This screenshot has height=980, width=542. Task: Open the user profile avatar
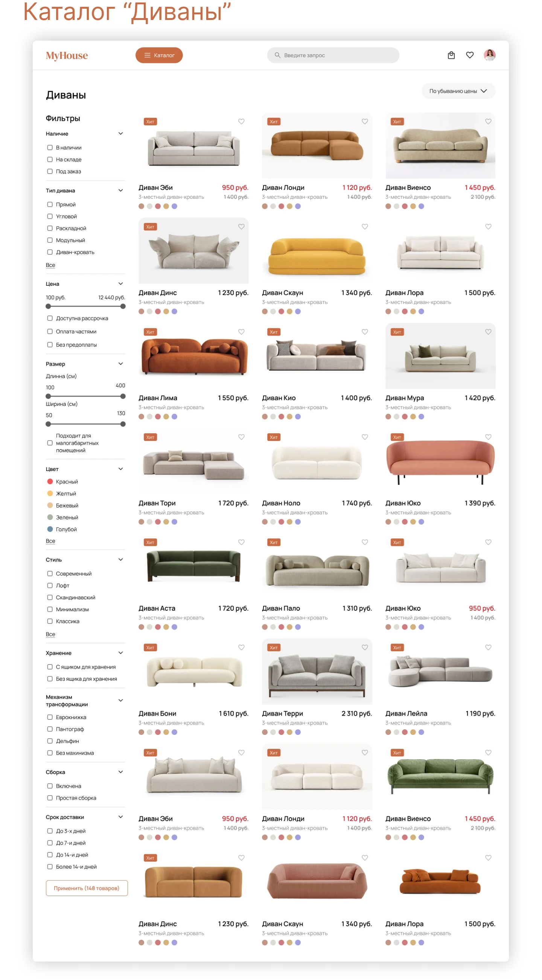[490, 55]
